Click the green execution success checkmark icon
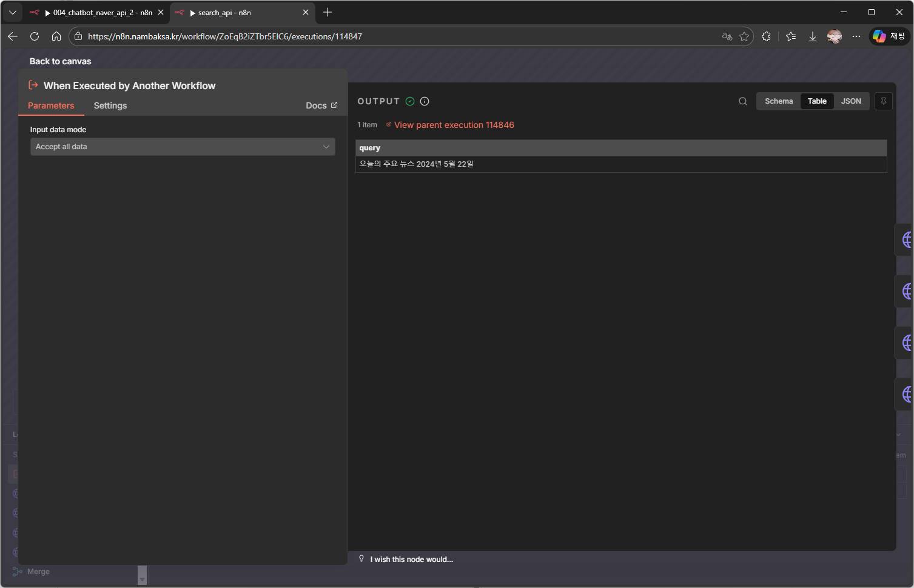914x588 pixels. 410,101
